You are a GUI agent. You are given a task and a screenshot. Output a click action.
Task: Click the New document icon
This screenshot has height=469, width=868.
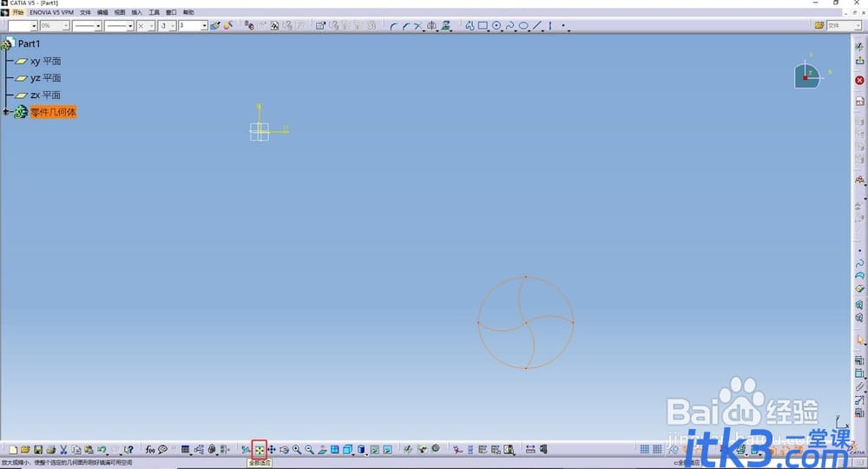coord(13,450)
